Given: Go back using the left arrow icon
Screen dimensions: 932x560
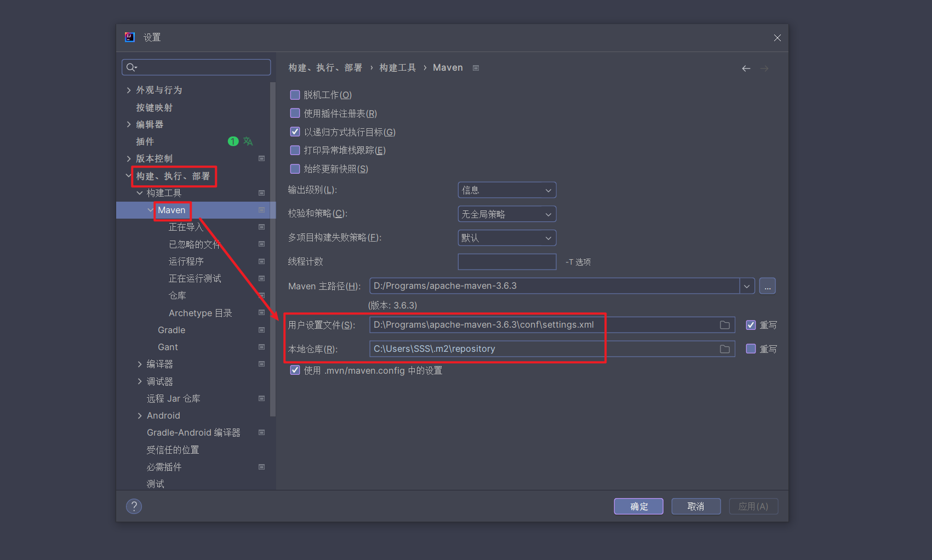Looking at the screenshot, I should [x=746, y=68].
